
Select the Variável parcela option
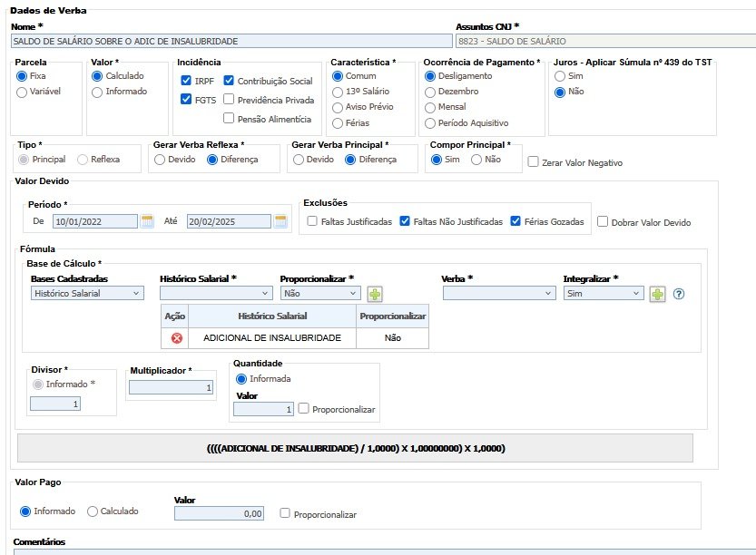click(22, 92)
